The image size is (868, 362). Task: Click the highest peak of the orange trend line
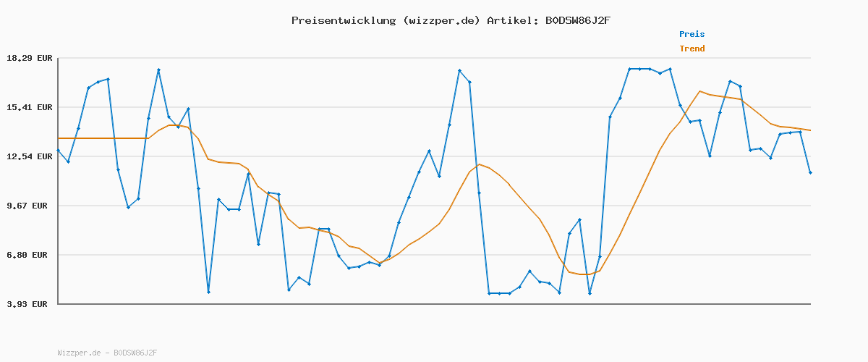point(699,91)
